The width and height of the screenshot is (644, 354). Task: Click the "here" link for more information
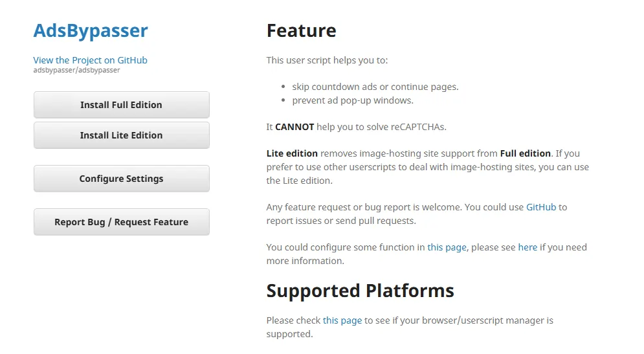[527, 247]
